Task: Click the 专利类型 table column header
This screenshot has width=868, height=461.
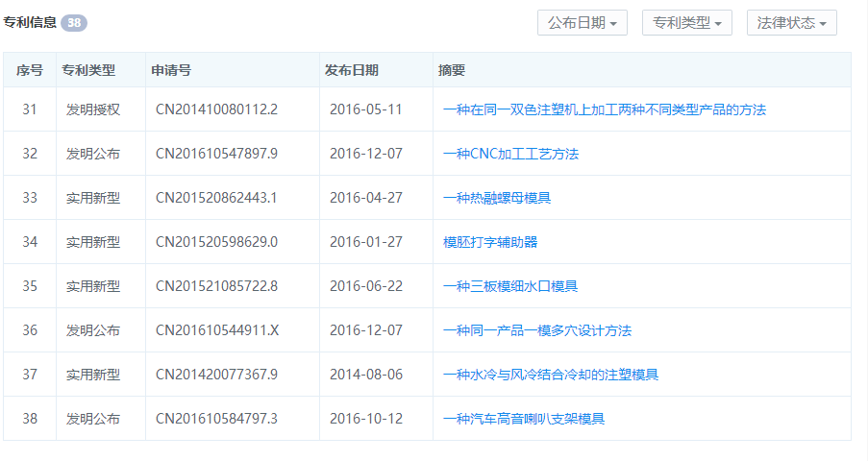Action: pos(88,70)
